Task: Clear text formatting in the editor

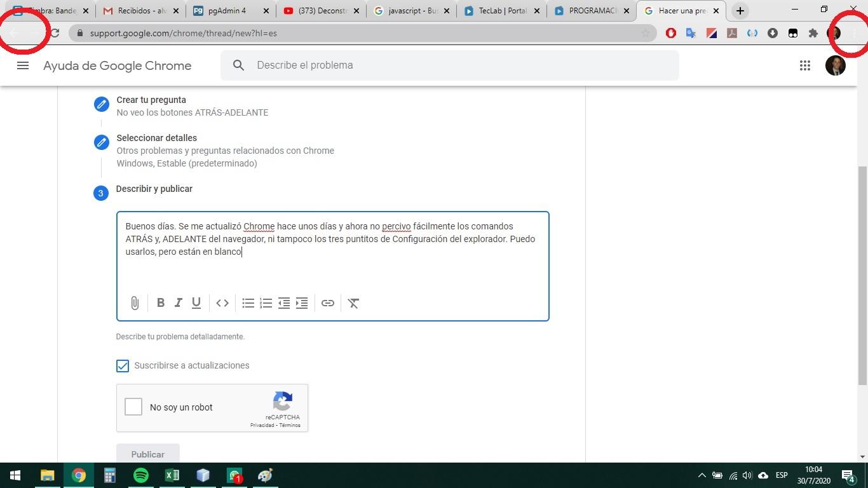Action: 354,303
